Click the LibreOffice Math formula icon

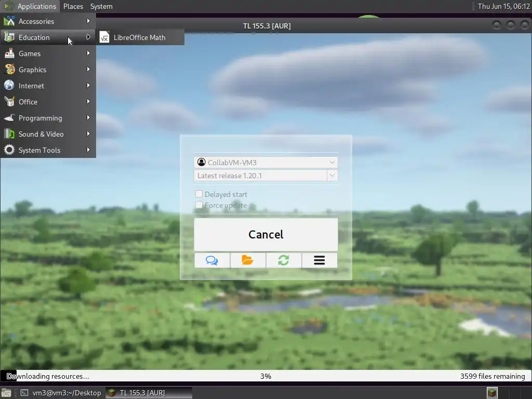coord(104,37)
